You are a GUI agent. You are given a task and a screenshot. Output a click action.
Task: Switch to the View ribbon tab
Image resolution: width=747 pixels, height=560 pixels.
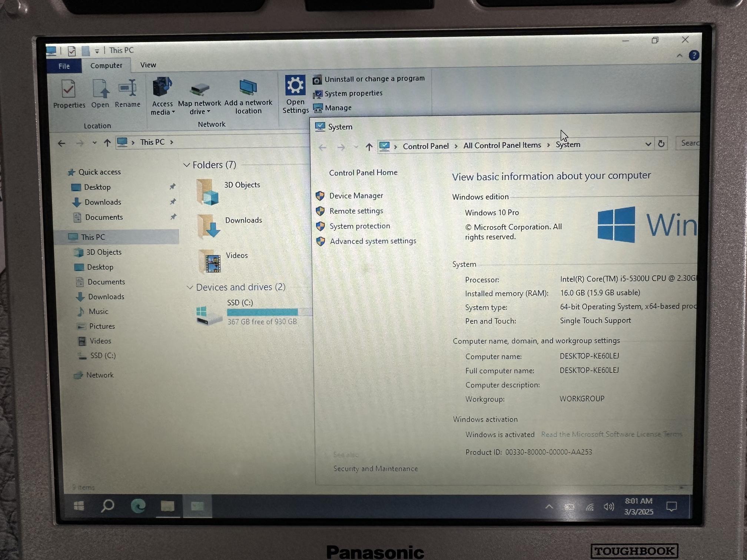tap(148, 65)
